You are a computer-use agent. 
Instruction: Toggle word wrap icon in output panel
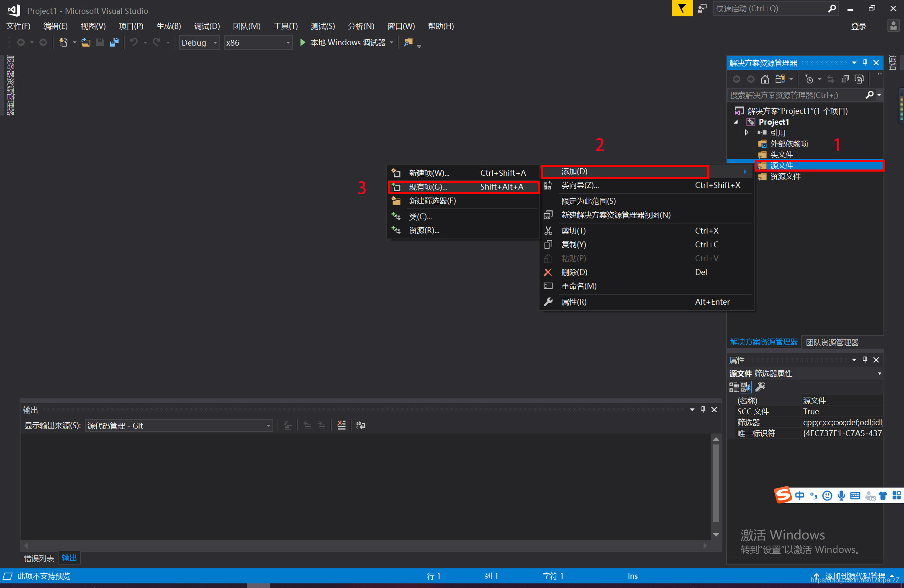(x=360, y=425)
